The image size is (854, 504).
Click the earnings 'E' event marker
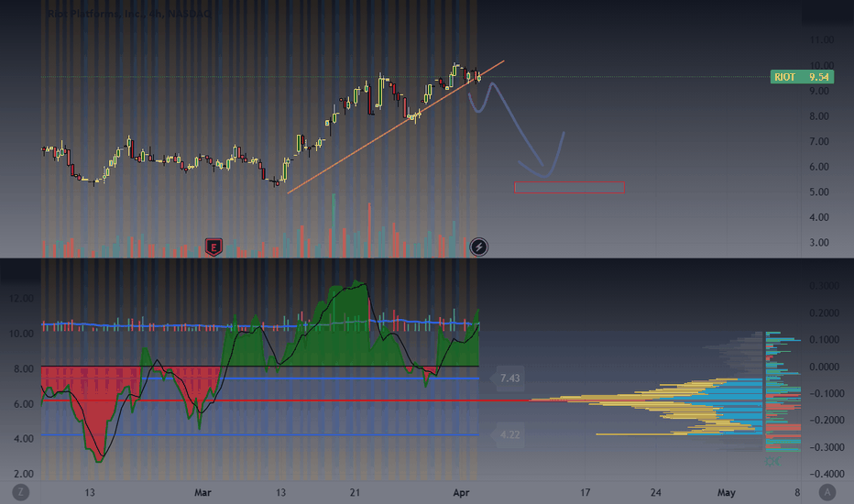click(213, 247)
